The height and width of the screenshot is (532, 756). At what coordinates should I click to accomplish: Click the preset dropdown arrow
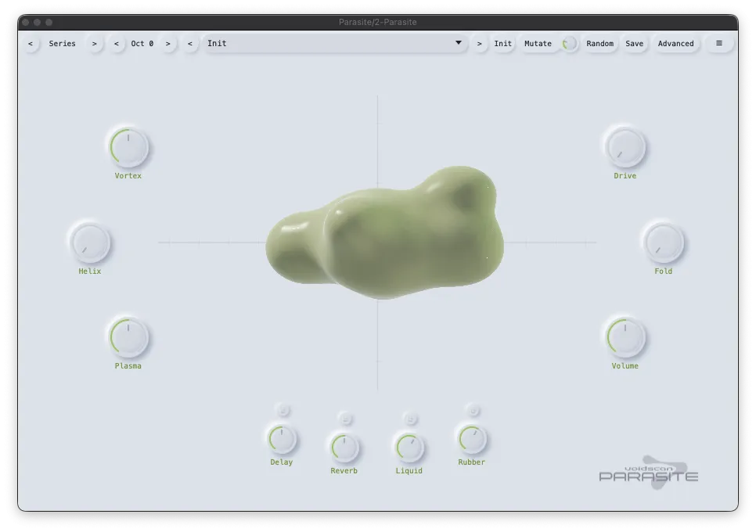coord(459,43)
